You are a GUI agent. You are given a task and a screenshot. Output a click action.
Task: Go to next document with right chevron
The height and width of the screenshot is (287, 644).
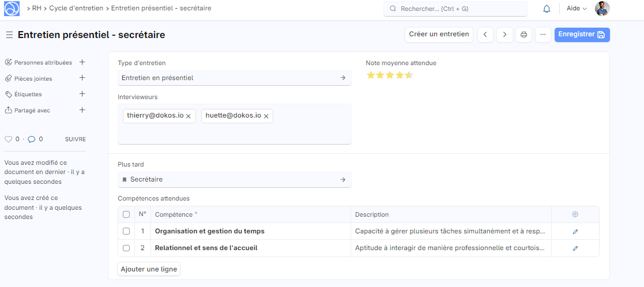[x=504, y=35]
